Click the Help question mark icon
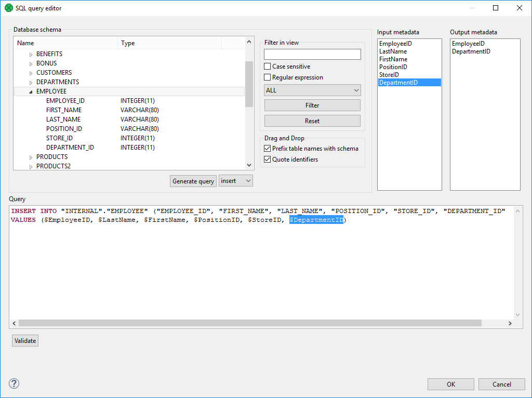 [14, 383]
